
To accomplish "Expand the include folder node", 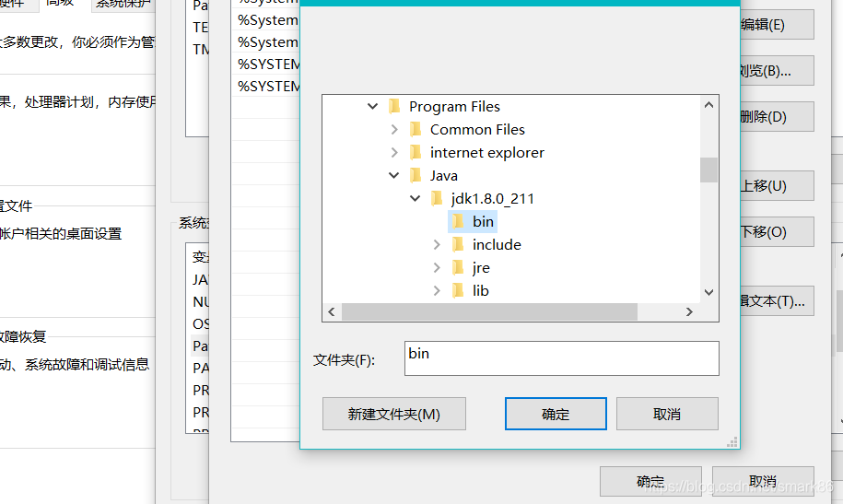I will click(437, 245).
